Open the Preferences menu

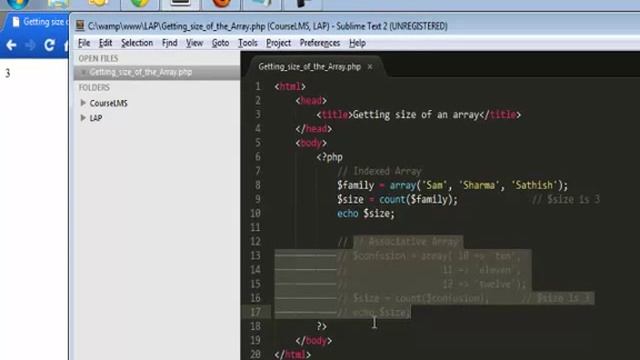coord(320,43)
